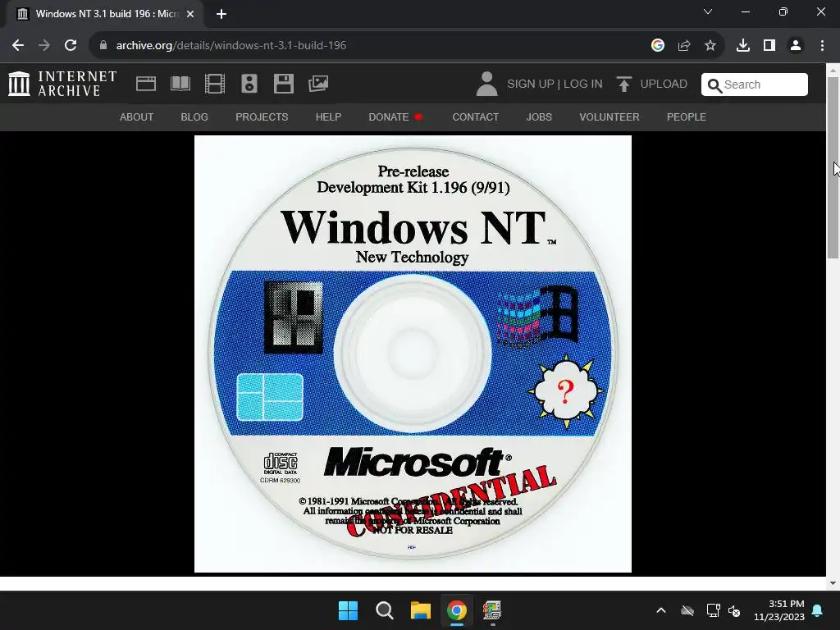The image size is (840, 630).
Task: Share this page via share icon
Action: [x=684, y=46]
